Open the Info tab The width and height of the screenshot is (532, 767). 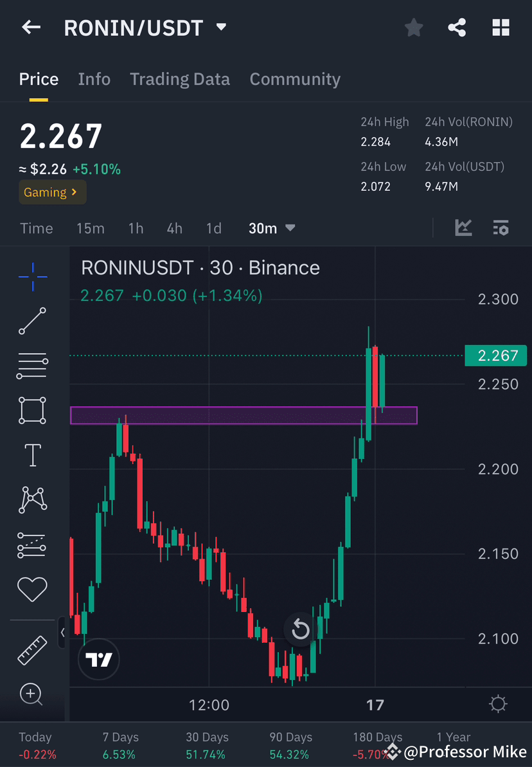[94, 78]
